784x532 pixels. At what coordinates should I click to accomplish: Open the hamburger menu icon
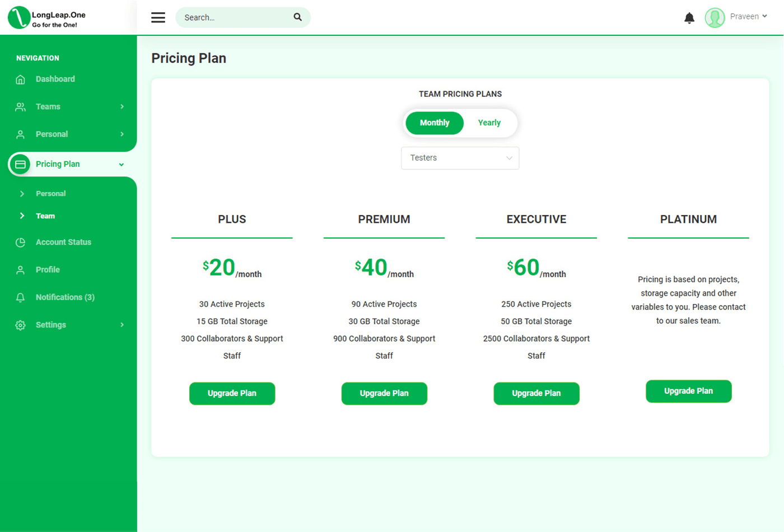click(158, 17)
